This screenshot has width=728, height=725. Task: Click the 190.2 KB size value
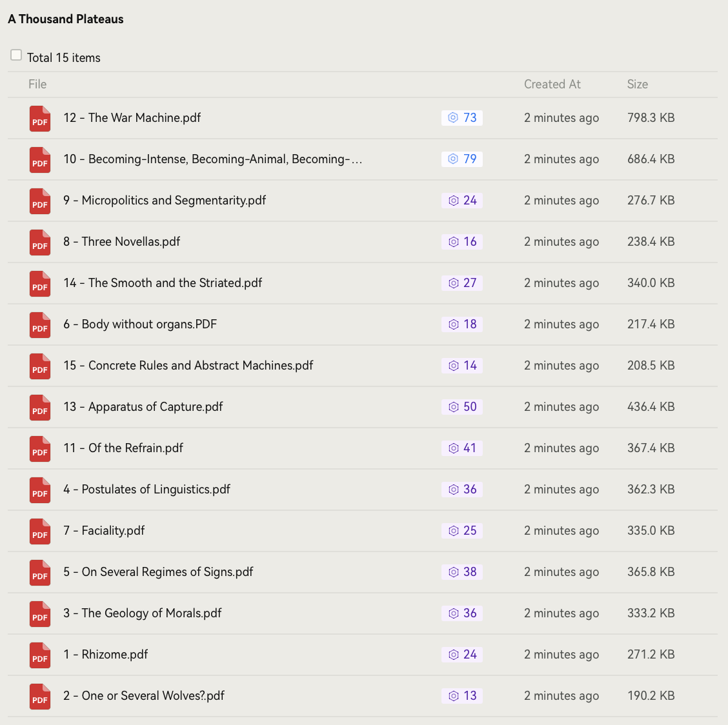point(651,696)
